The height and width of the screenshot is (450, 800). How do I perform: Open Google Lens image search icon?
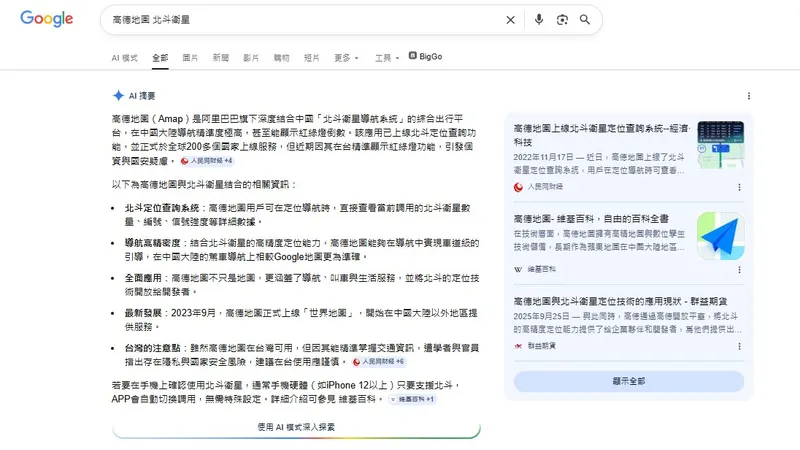click(562, 19)
